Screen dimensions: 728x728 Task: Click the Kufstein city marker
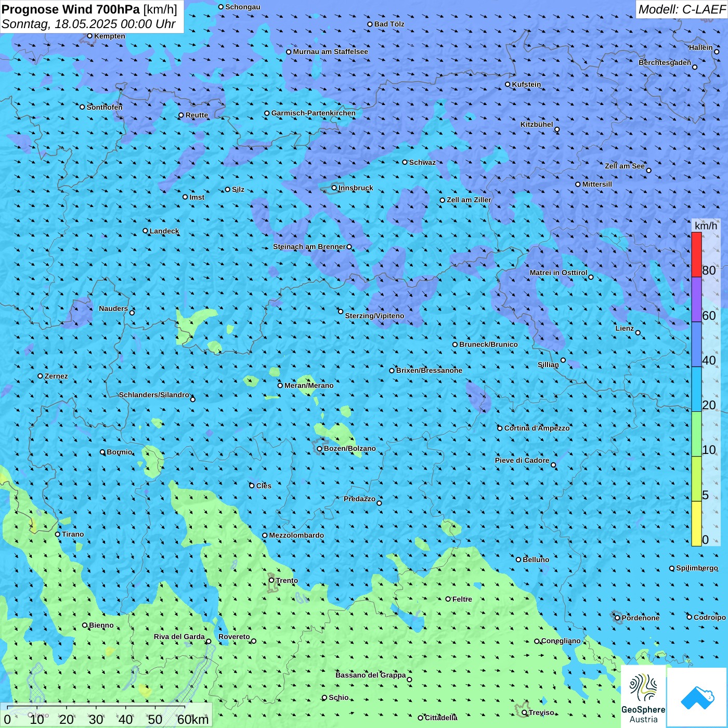[508, 84]
